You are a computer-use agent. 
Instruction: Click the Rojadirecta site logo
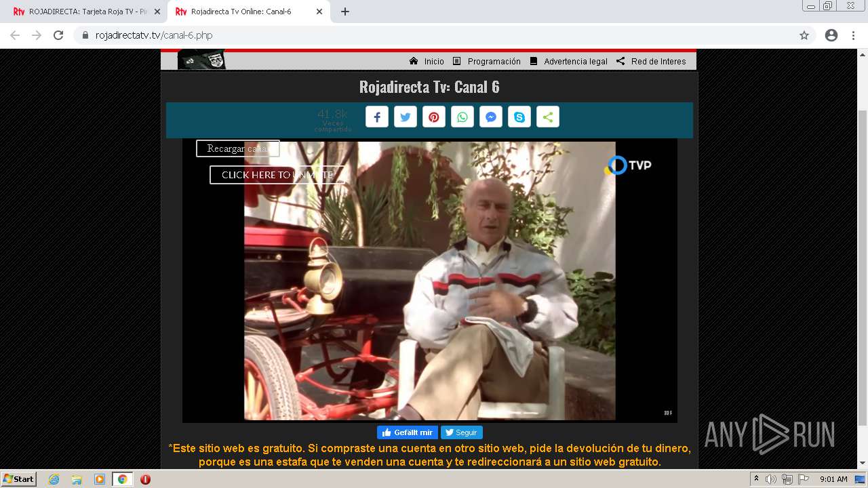pyautogui.click(x=201, y=60)
